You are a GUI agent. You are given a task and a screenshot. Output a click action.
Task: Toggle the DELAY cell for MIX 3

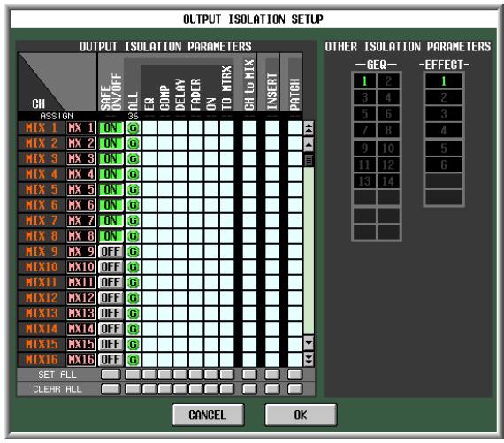[x=180, y=159]
